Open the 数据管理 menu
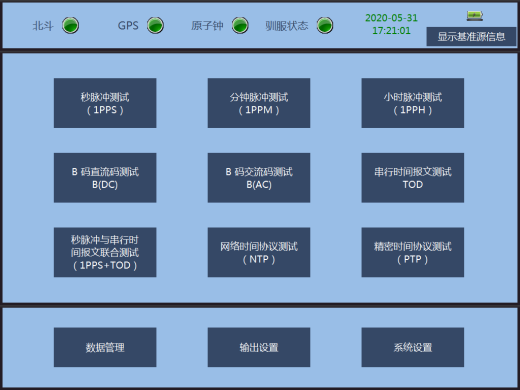 click(105, 347)
